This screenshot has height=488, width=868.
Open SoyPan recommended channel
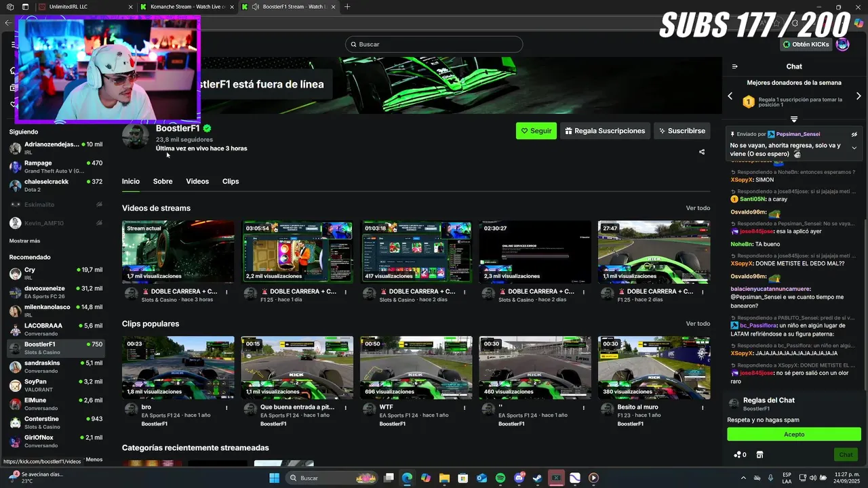56,385
